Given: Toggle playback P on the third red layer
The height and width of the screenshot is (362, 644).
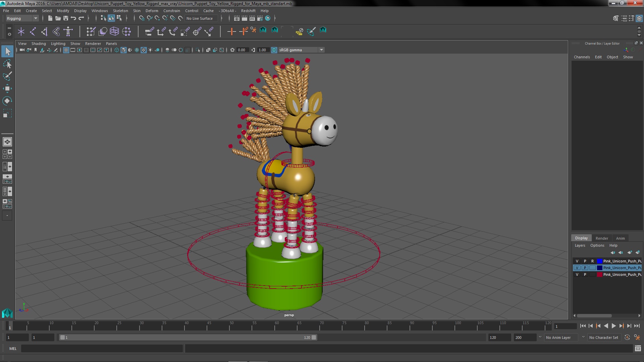Looking at the screenshot, I should [585, 275].
